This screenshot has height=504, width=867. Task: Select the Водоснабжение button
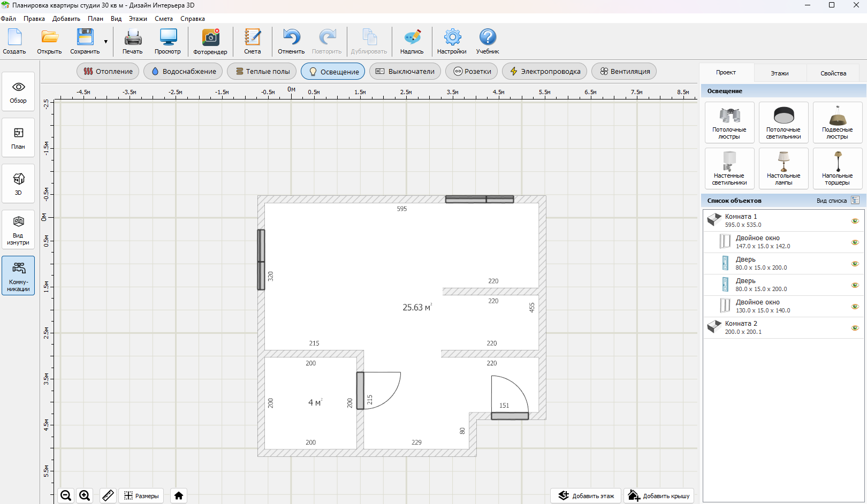click(183, 71)
